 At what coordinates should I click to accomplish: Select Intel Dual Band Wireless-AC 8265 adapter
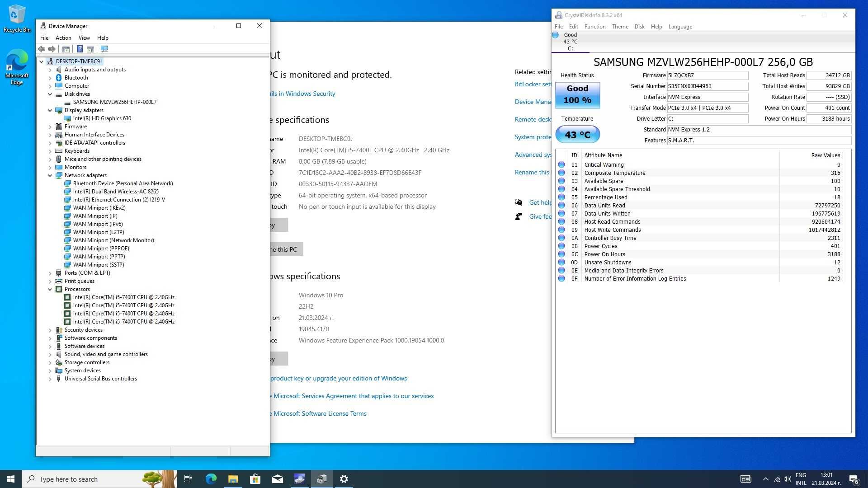pyautogui.click(x=116, y=192)
